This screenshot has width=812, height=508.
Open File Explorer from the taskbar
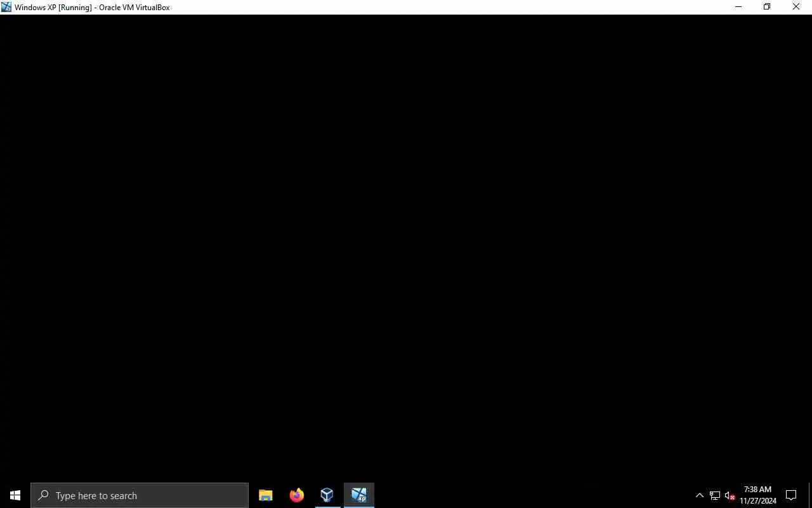(x=266, y=495)
